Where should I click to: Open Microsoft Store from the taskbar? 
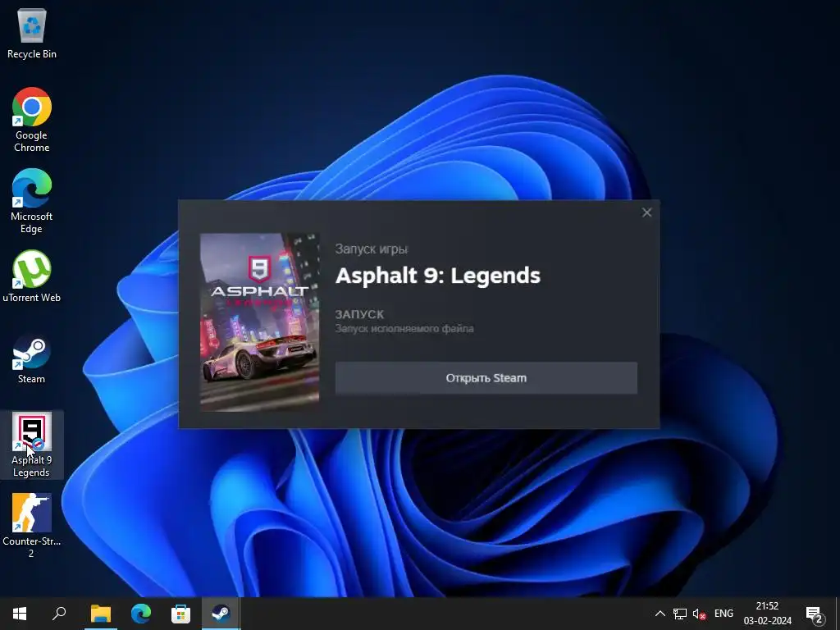(180, 614)
